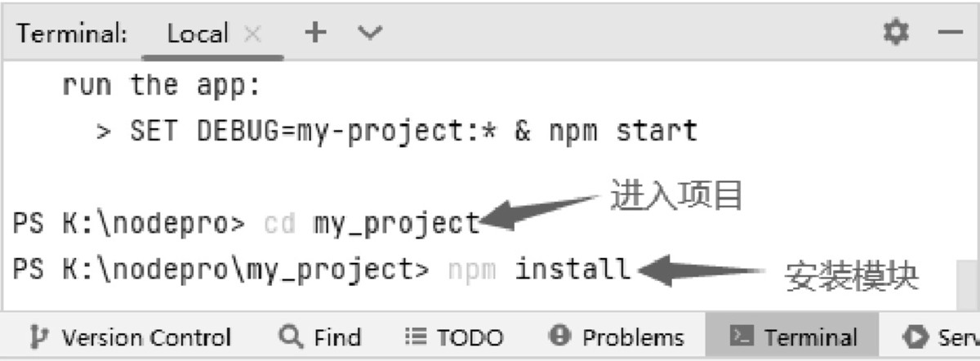Image resolution: width=980 pixels, height=361 pixels.
Task: Click the cd my_project command text
Action: [372, 223]
